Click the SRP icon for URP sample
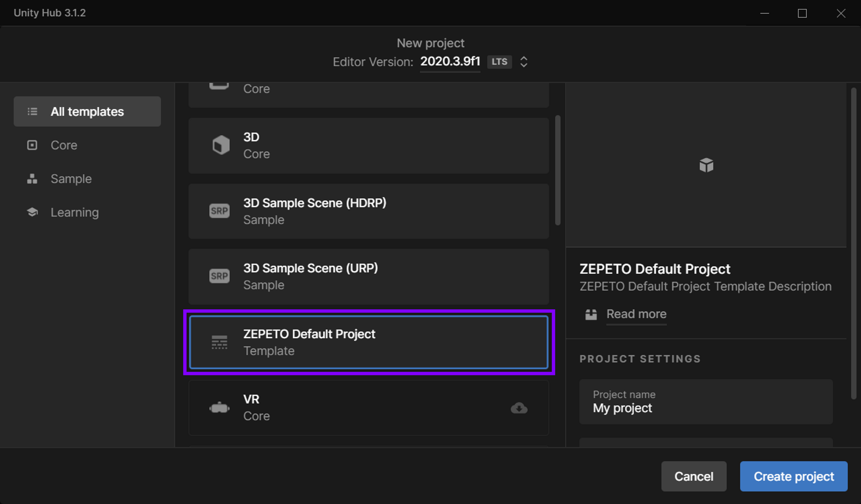The height and width of the screenshot is (504, 861). pos(219,276)
